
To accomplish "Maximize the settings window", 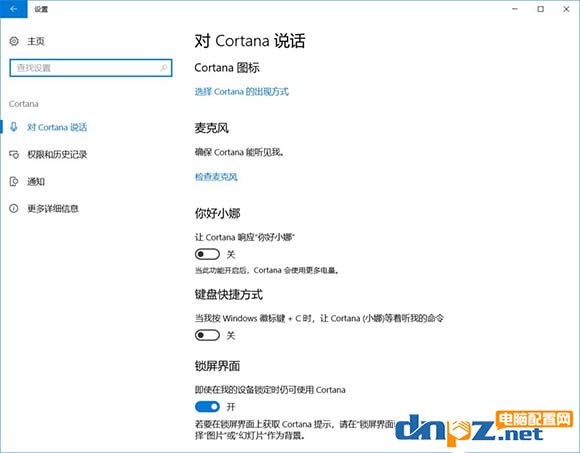I will click(x=540, y=9).
